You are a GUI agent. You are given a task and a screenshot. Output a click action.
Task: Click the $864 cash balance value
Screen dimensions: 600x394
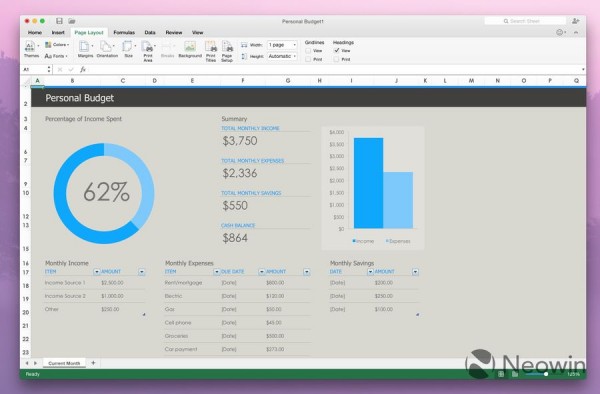(x=235, y=238)
